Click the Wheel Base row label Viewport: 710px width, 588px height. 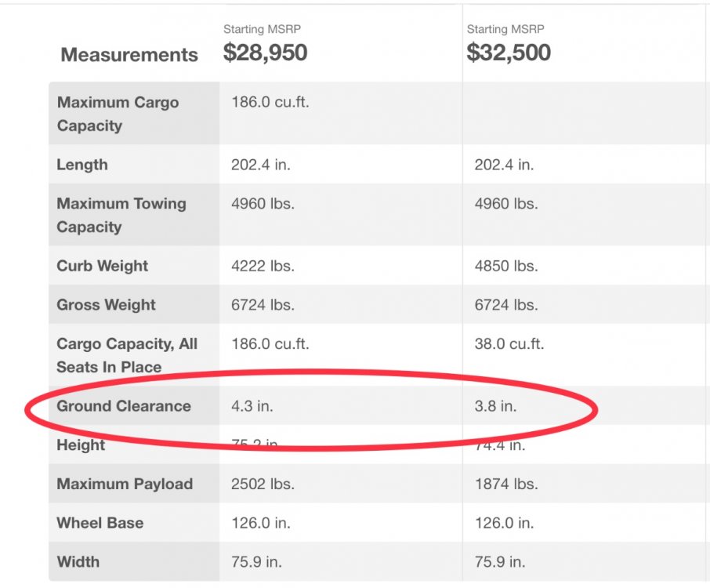pos(100,523)
